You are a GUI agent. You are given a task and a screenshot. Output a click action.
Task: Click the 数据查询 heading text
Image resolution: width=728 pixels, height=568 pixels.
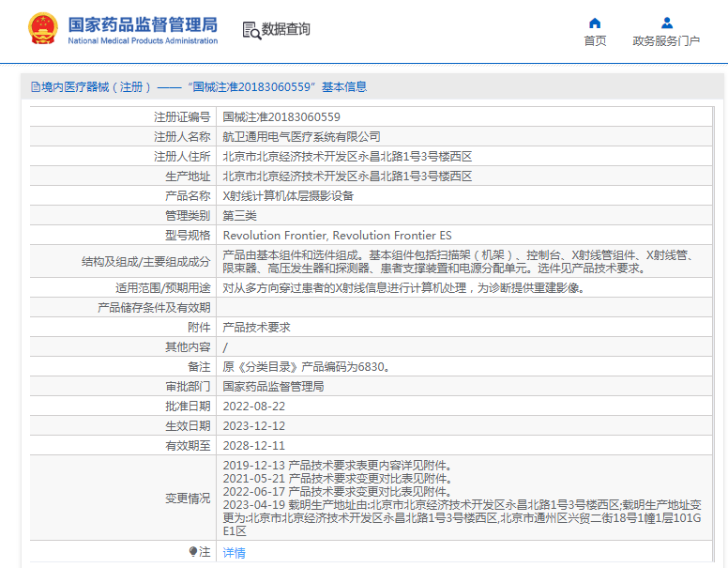[x=285, y=29]
